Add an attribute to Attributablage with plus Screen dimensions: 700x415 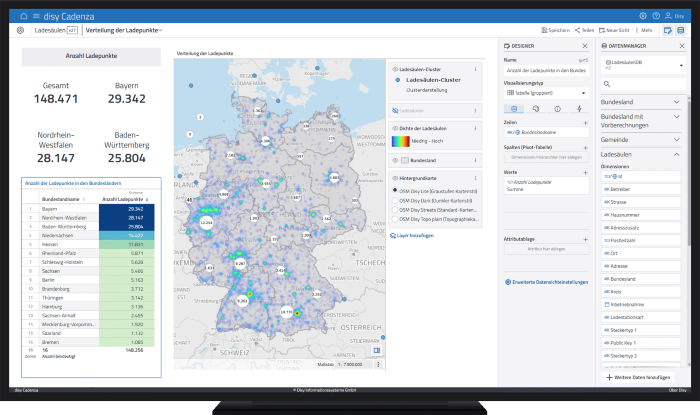(585, 239)
